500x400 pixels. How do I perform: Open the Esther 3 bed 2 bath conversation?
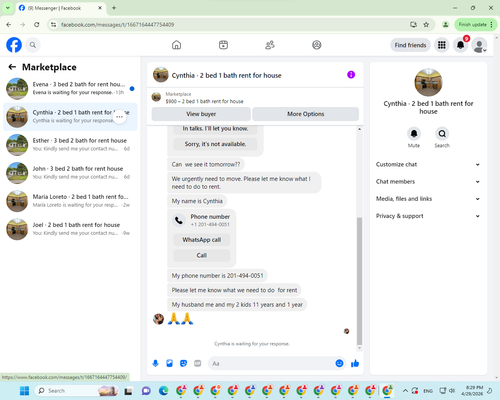pos(70,145)
